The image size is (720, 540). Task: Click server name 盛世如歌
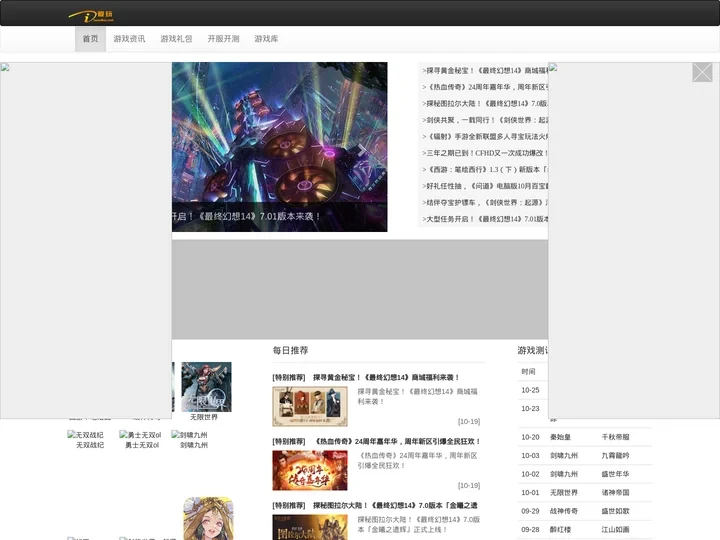coord(615,511)
